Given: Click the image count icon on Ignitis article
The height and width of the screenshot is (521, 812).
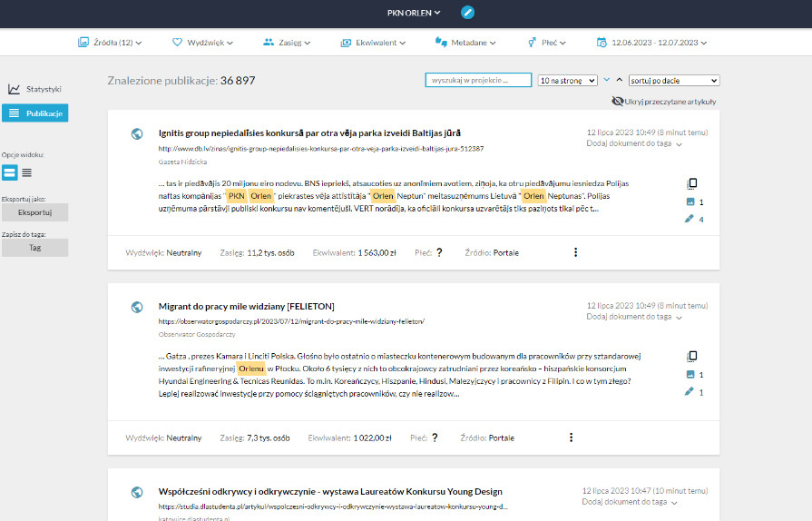Looking at the screenshot, I should (x=690, y=202).
